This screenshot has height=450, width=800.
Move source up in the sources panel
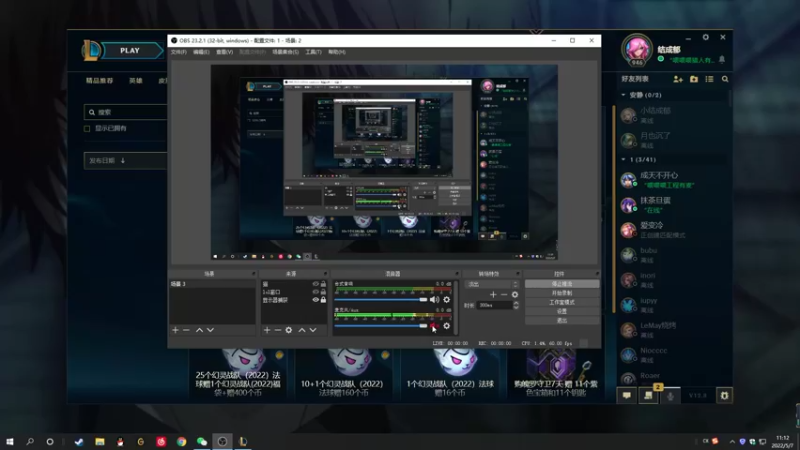click(x=302, y=330)
